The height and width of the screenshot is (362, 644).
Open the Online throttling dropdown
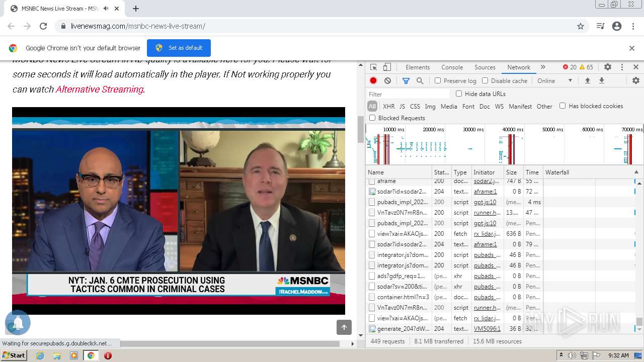click(x=555, y=80)
